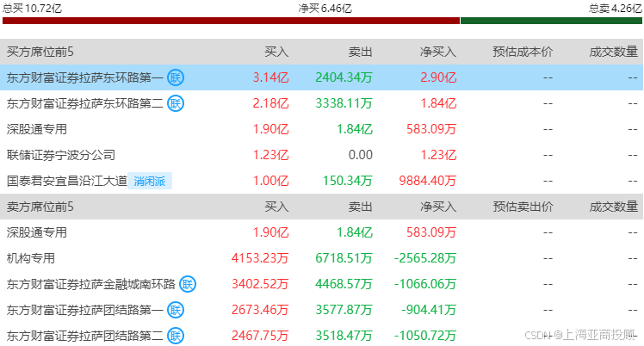Click the 总买 10.72亿 label
This screenshot has width=644, height=346.
coord(32,9)
